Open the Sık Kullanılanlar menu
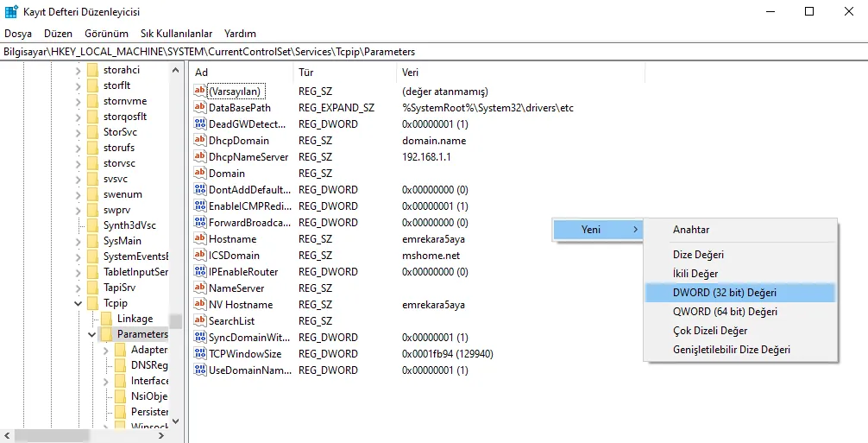The height and width of the screenshot is (443, 868). (177, 34)
